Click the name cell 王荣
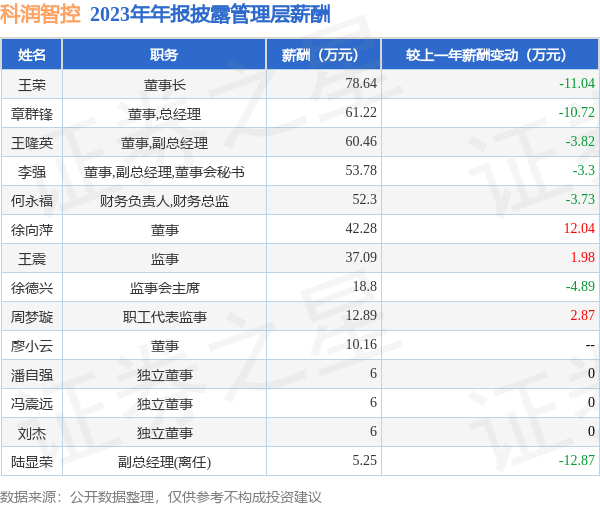 [32, 85]
